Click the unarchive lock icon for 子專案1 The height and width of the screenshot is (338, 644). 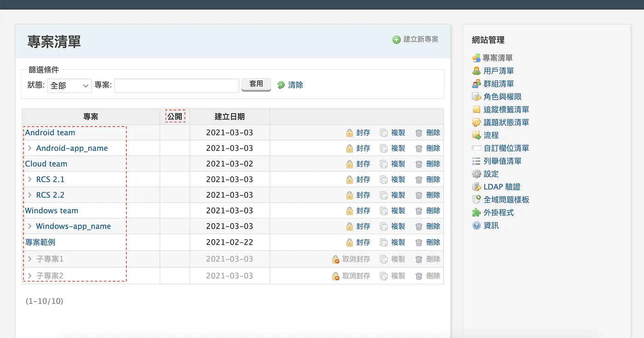click(x=336, y=259)
